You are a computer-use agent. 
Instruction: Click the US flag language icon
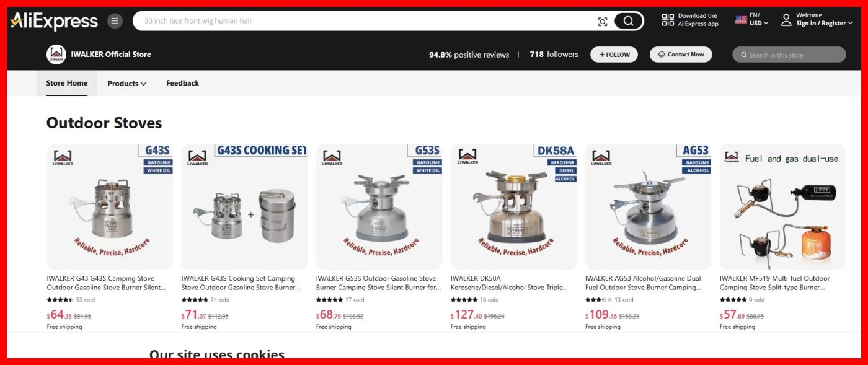point(741,19)
